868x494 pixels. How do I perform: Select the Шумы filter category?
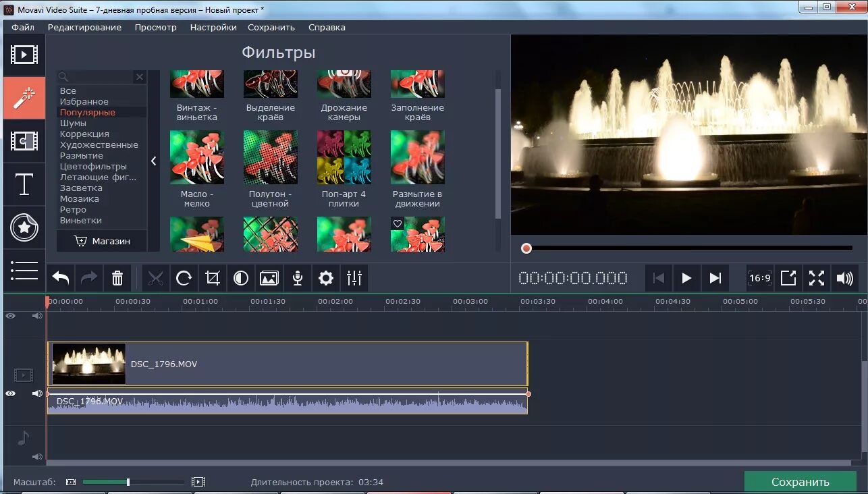pyautogui.click(x=73, y=123)
